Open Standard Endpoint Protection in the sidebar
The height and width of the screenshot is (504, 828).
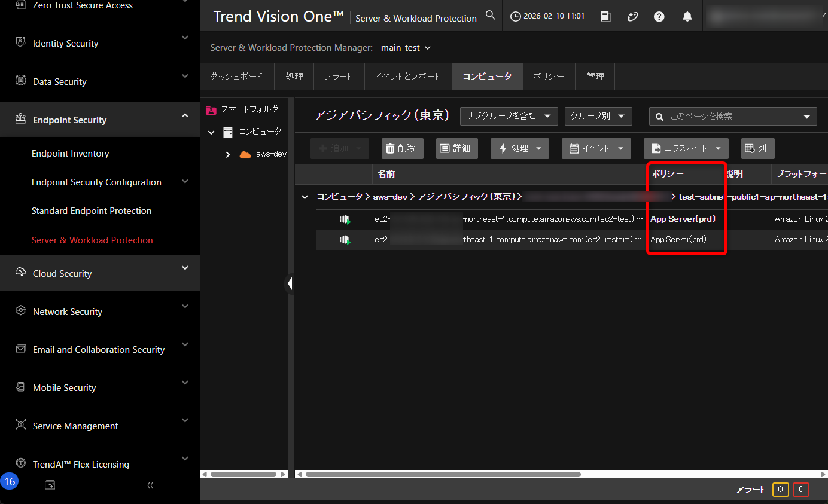click(92, 211)
